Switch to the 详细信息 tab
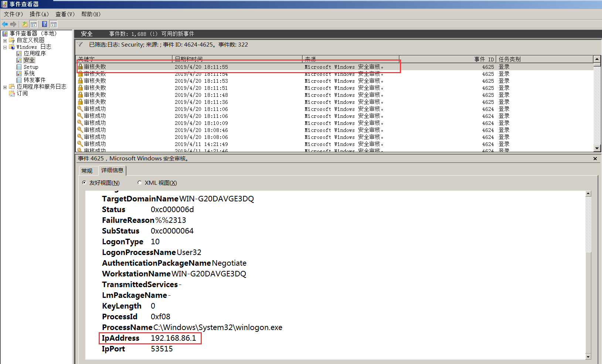 click(112, 170)
